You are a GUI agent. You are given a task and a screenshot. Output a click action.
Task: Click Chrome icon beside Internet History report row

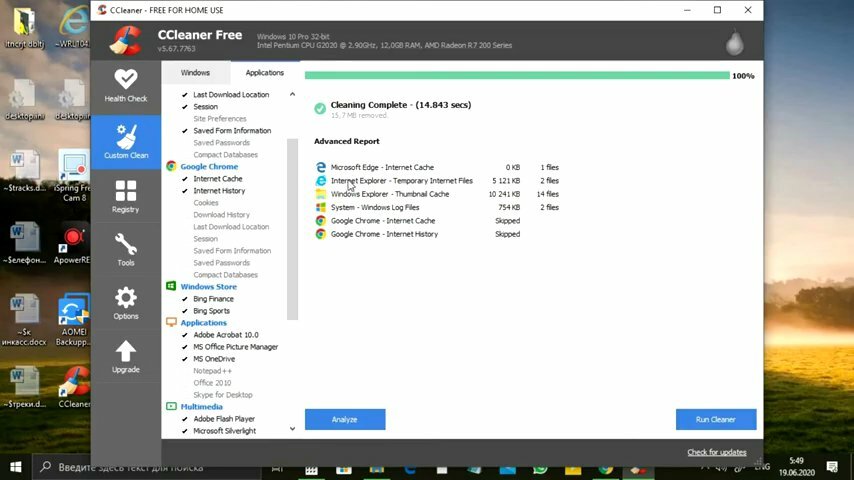321,234
